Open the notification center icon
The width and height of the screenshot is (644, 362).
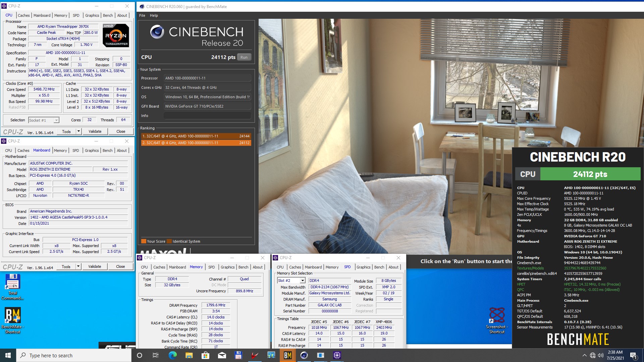click(x=634, y=355)
